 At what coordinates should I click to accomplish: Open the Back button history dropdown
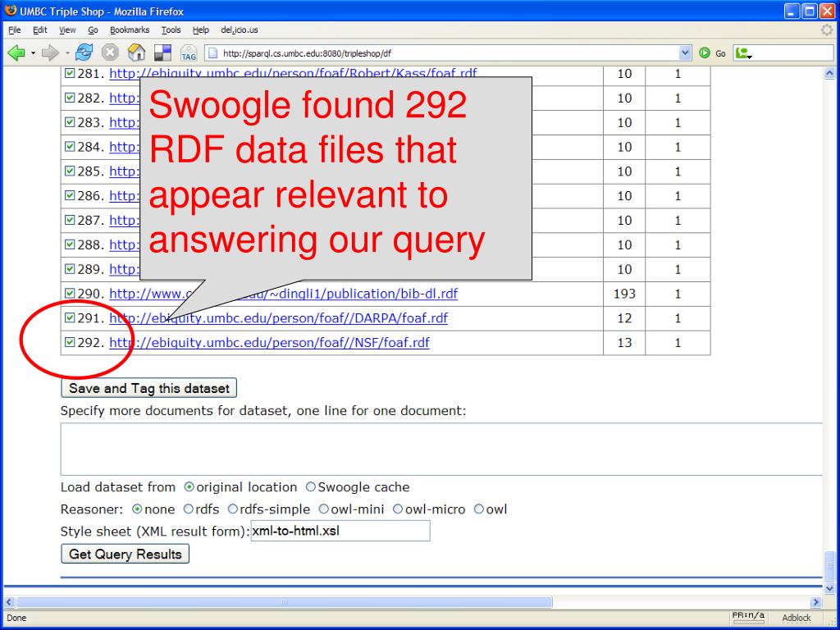point(33,53)
